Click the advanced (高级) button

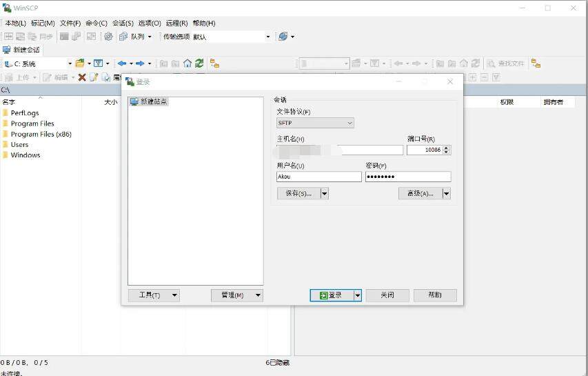click(420, 193)
